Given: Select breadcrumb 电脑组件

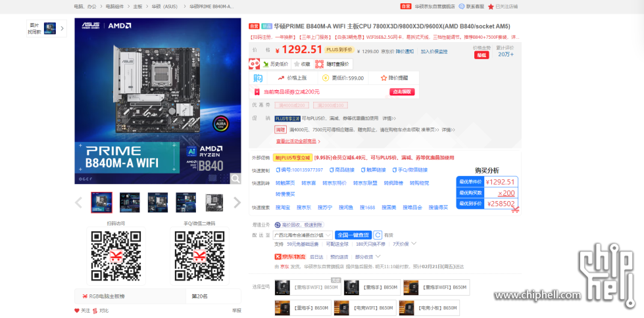Looking at the screenshot, I should 115,7.
